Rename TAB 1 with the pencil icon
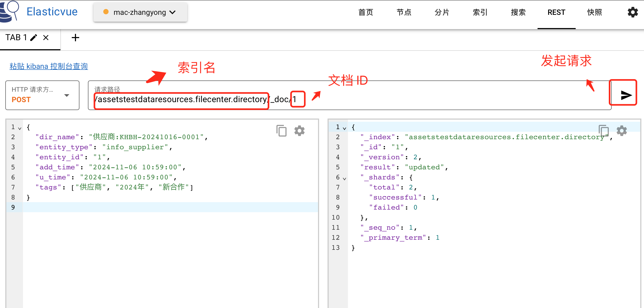Viewport: 644px width, 308px height. click(33, 37)
